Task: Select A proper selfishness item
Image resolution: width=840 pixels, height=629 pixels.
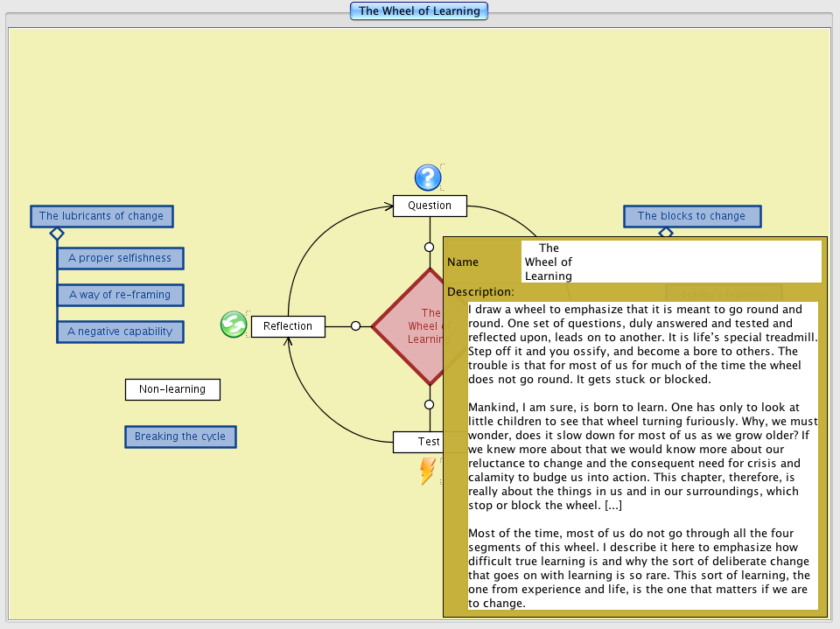Action: tap(120, 258)
